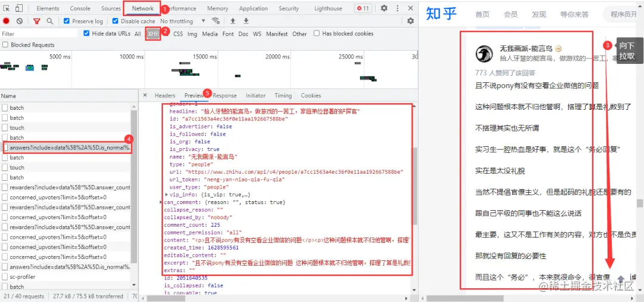The image size is (644, 302).
Task: Switch to the Console tab
Action: (x=80, y=8)
